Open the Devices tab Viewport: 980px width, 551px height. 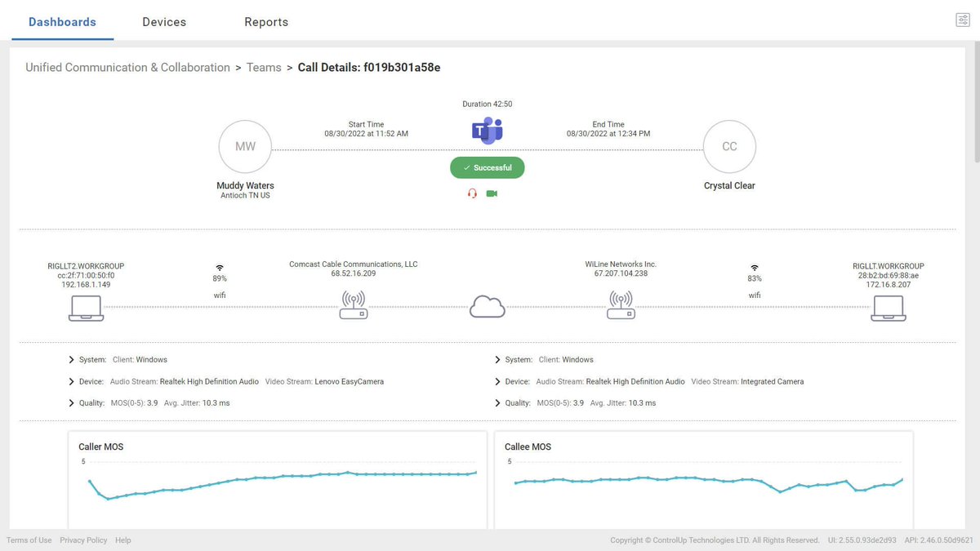click(x=164, y=22)
